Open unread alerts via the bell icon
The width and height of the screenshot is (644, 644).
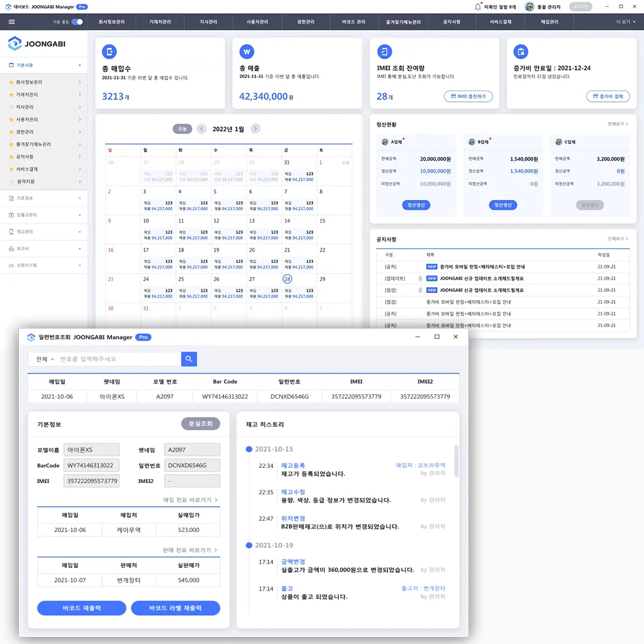coord(478,6)
